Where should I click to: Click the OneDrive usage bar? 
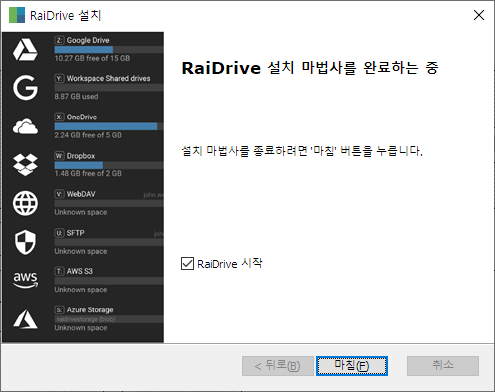[x=109, y=126]
